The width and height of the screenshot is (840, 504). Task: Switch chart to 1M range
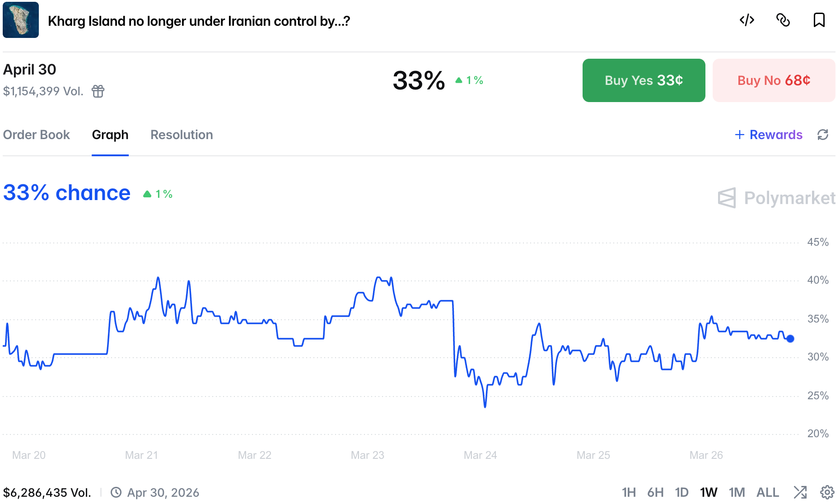[737, 492]
